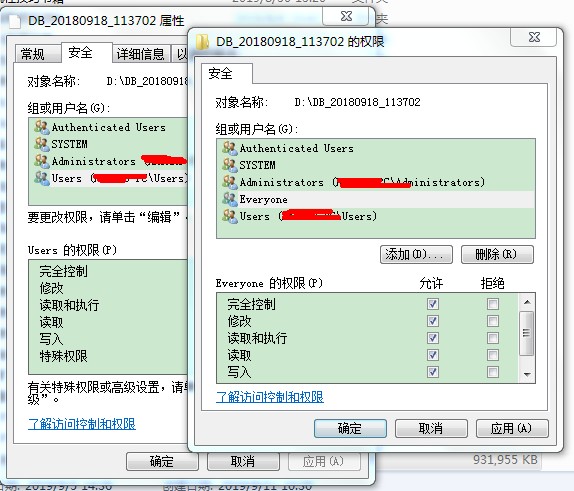
Task: Toggle Allow checkbox for 写入 permission
Action: click(433, 372)
